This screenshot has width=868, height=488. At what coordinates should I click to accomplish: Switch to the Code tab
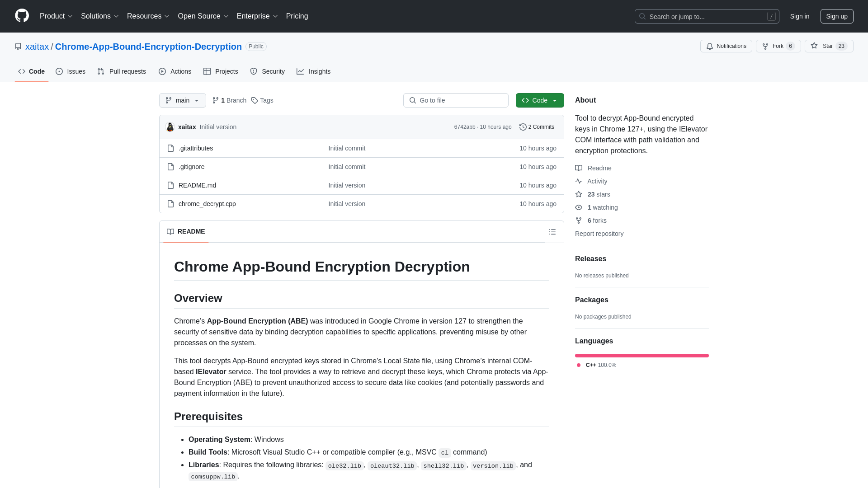click(x=32, y=71)
